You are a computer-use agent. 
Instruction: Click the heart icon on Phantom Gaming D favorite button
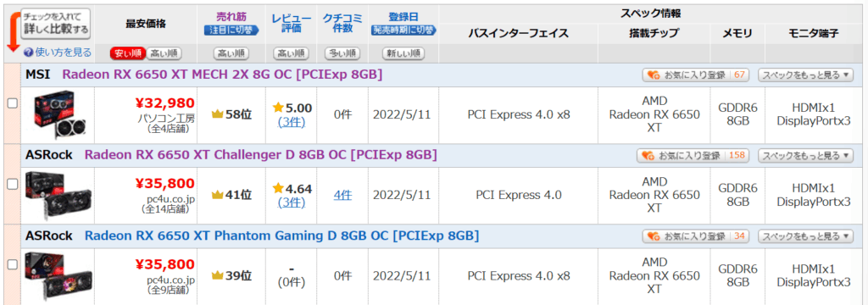pos(654,236)
